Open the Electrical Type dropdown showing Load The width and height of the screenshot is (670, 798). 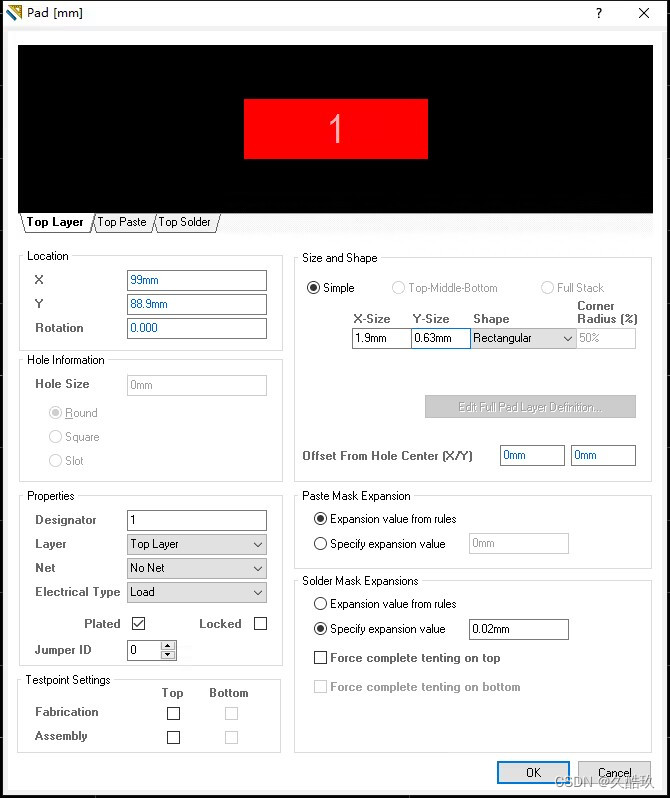(197, 592)
